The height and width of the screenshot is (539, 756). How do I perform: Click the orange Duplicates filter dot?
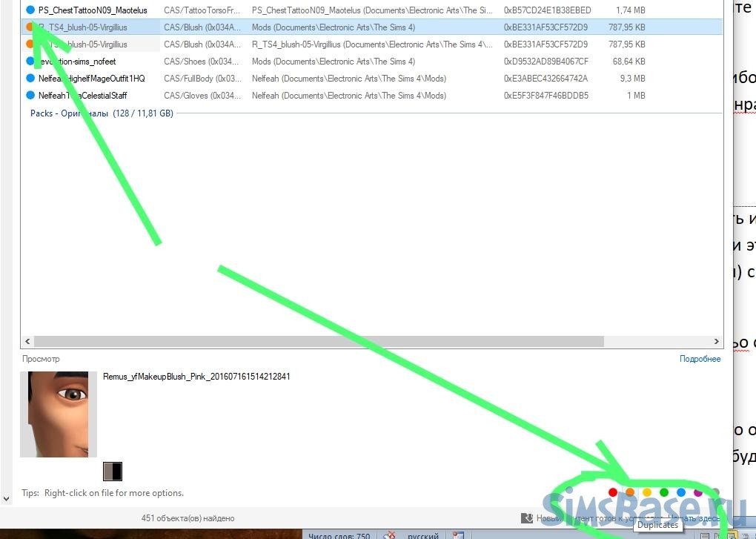pyautogui.click(x=630, y=492)
